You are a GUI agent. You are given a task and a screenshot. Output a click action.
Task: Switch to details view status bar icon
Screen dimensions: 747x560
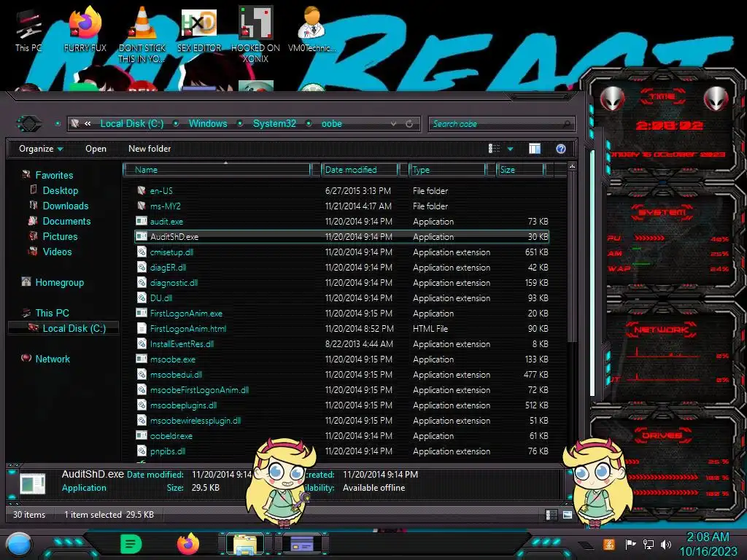pos(551,515)
